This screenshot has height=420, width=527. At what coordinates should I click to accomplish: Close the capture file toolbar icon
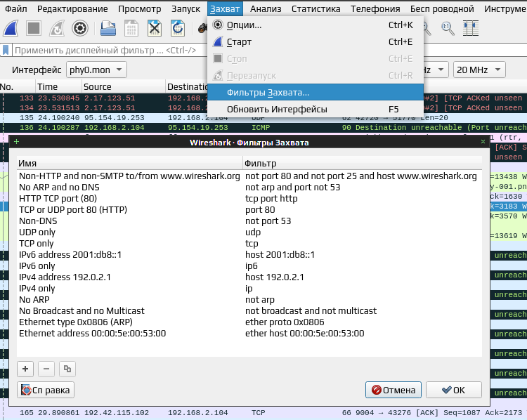[155, 28]
